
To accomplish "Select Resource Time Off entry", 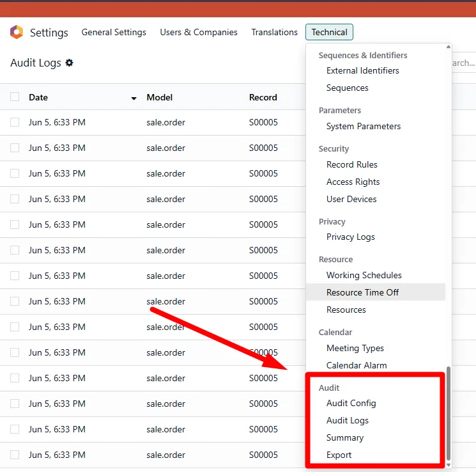I will coord(376,292).
